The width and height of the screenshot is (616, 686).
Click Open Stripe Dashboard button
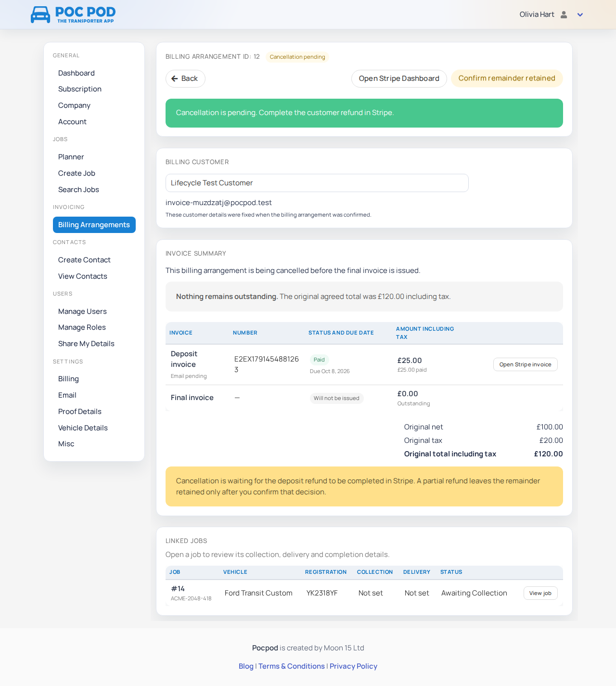(x=399, y=78)
